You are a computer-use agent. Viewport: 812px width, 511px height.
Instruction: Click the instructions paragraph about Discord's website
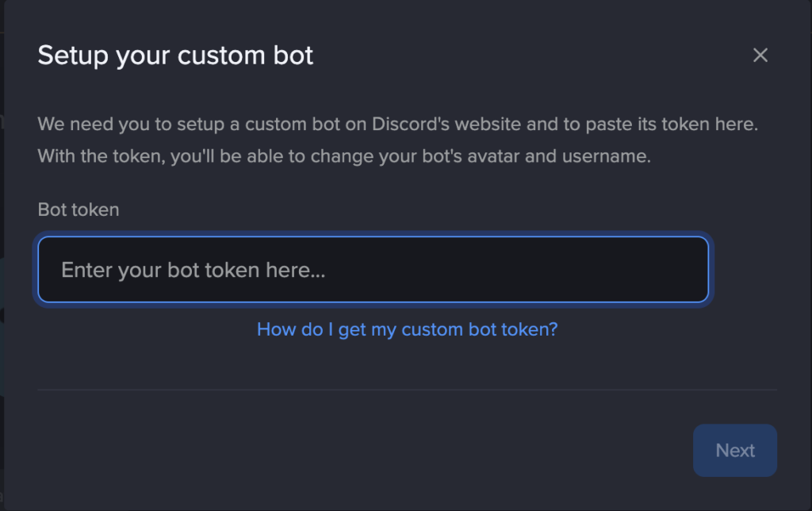pyautogui.click(x=396, y=125)
